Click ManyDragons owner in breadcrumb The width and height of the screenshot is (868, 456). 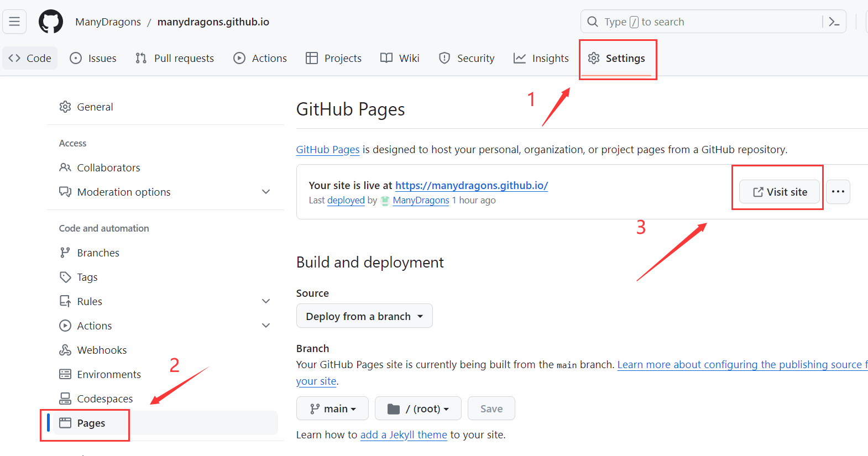(108, 22)
